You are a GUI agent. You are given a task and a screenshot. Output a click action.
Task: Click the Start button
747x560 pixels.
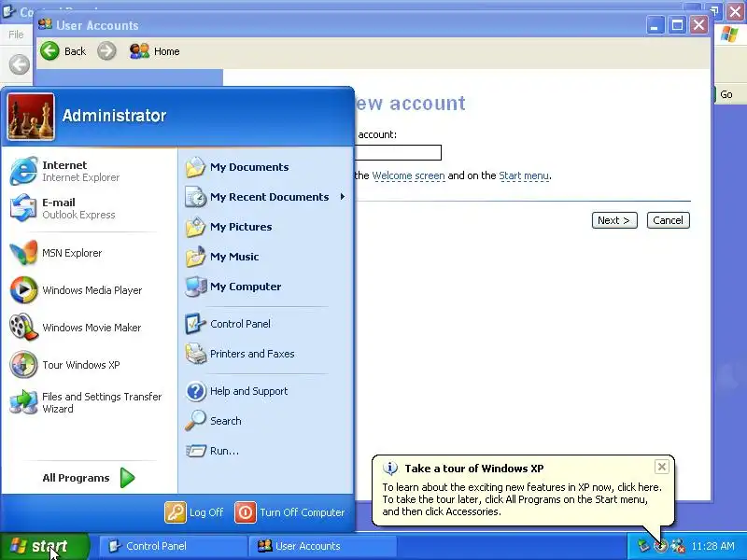[x=44, y=546]
